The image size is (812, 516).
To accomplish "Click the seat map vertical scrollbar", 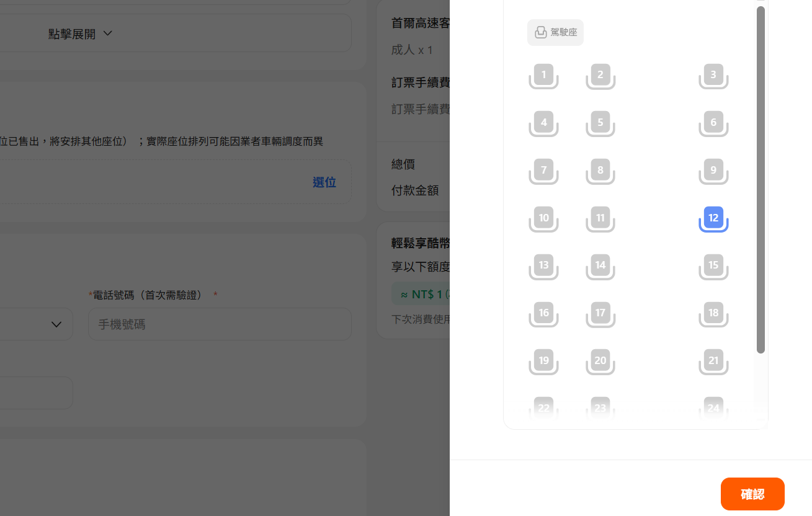I will [x=761, y=180].
